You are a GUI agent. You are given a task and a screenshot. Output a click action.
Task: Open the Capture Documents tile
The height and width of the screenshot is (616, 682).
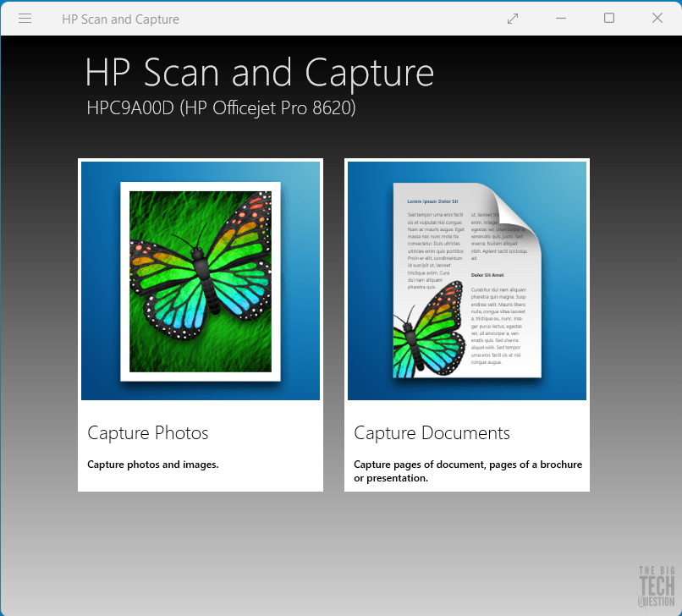466,324
